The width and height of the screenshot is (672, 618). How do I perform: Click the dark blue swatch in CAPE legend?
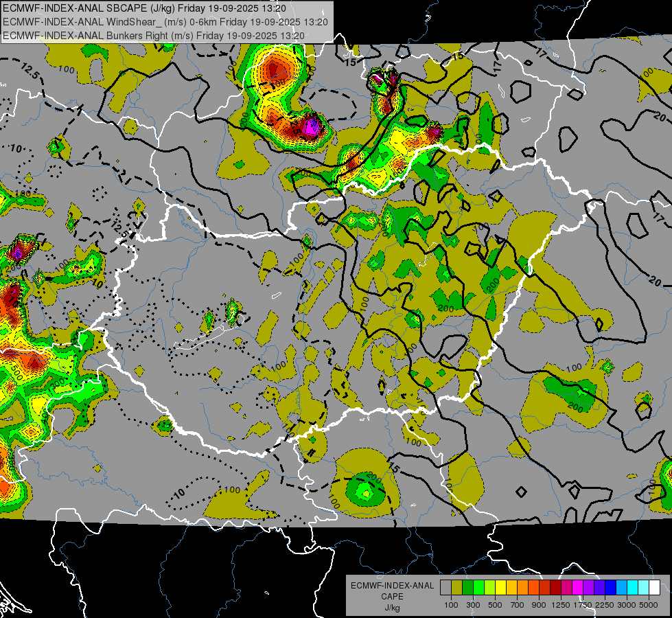coord(610,588)
